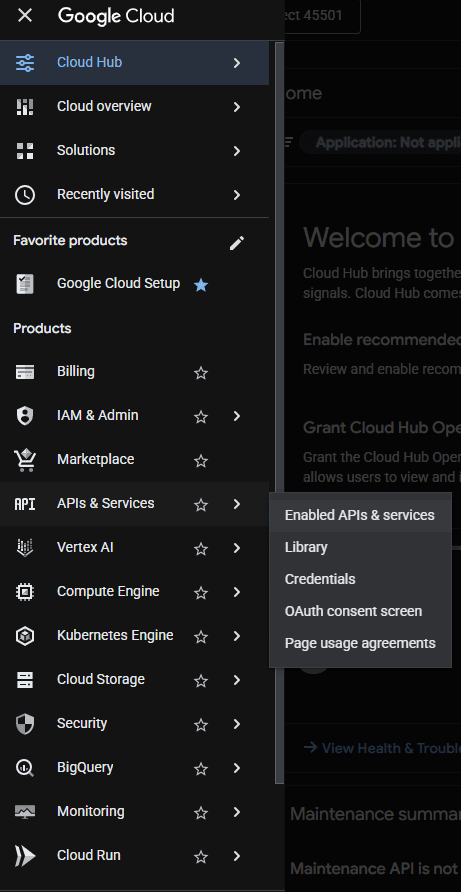Expand the Recently visited submenu chevron
This screenshot has width=461, height=892.
(237, 195)
